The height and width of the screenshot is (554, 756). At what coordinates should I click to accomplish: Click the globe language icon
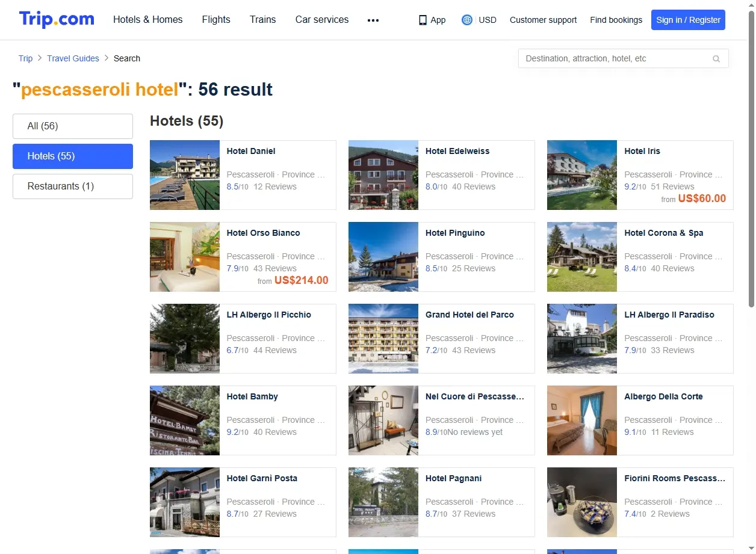click(466, 20)
